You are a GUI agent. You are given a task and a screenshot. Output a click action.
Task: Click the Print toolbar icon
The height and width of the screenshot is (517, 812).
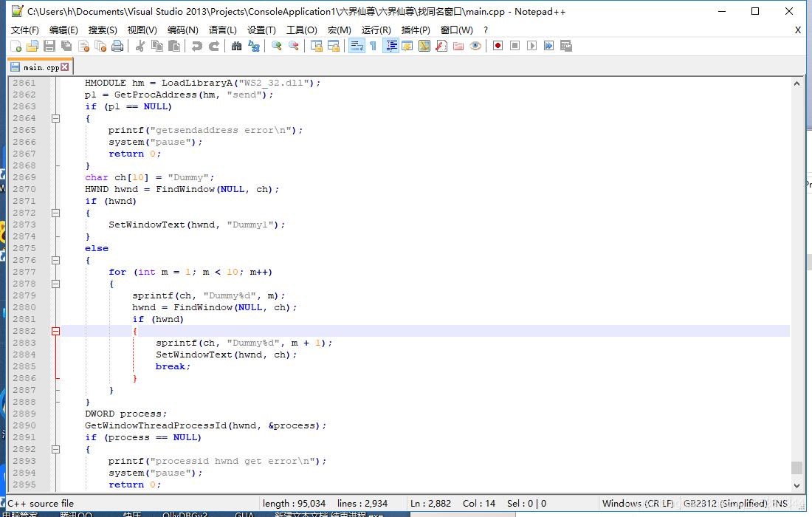(117, 46)
